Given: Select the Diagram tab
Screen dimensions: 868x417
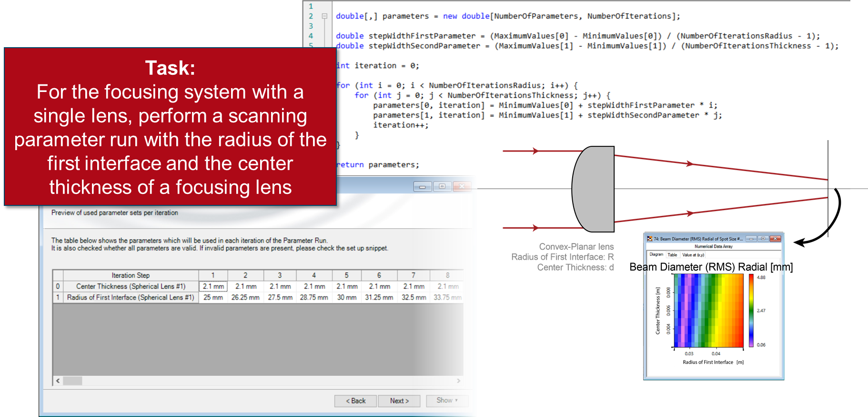Looking at the screenshot, I should [656, 255].
